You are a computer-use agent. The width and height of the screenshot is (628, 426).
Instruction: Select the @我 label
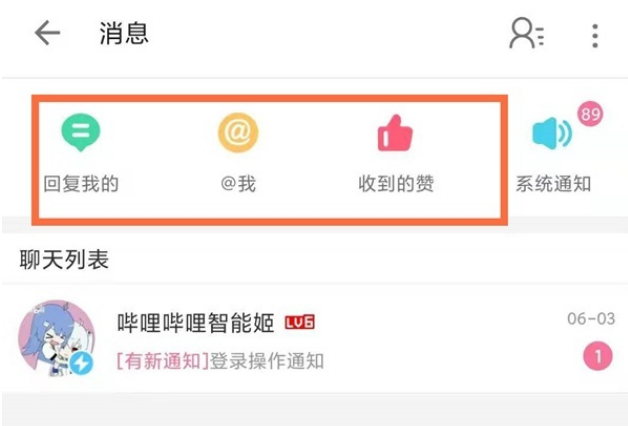click(238, 184)
